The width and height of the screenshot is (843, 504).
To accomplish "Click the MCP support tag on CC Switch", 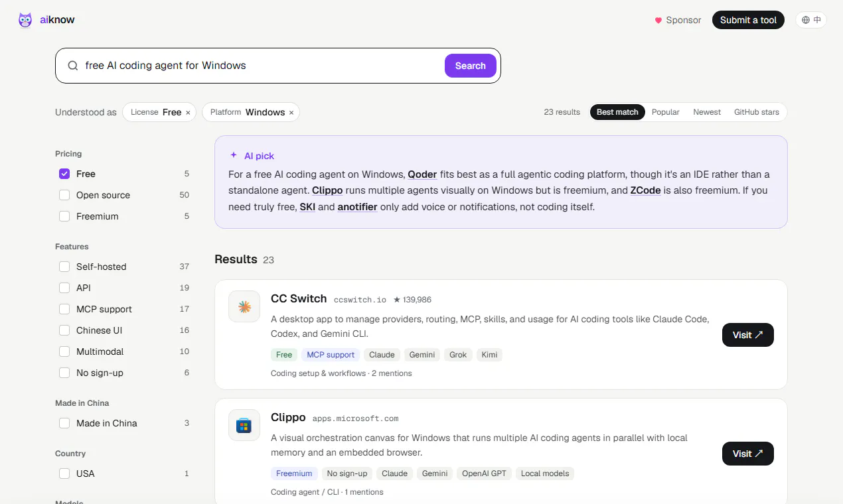I will (331, 355).
